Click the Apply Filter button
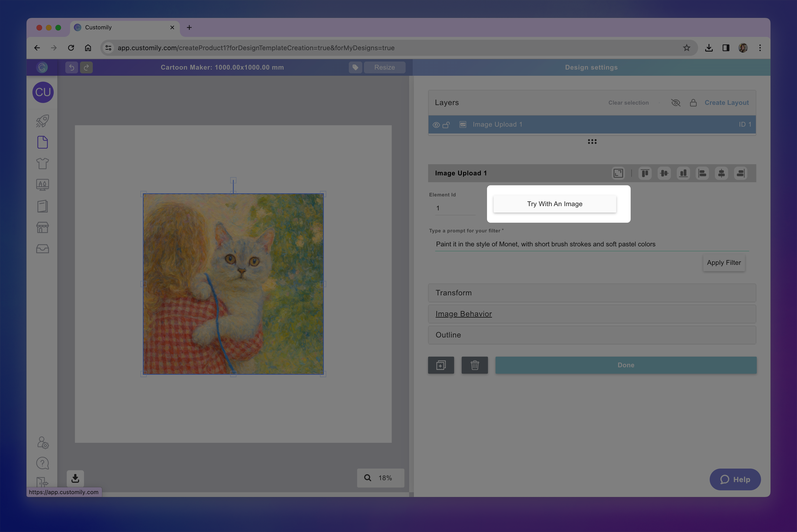The width and height of the screenshot is (797, 532). pos(724,263)
